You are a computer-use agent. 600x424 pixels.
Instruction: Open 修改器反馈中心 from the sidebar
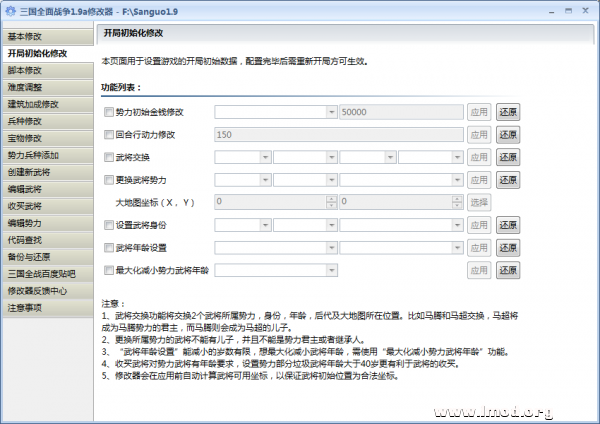46,290
